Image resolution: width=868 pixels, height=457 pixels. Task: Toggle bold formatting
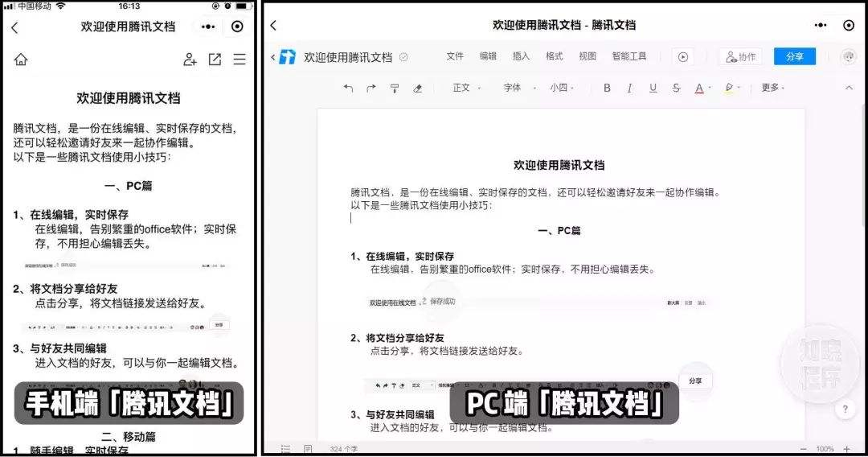coord(607,88)
